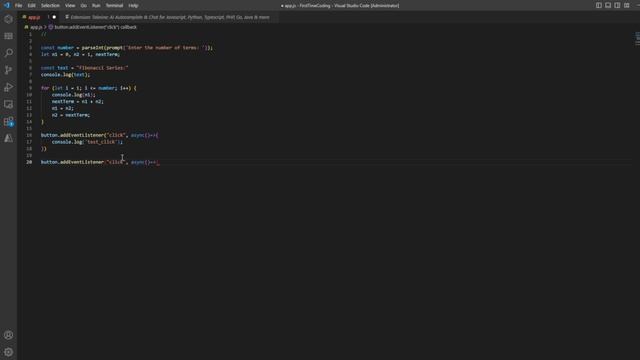Click the 'n1 = n2' line
640x360 pixels.
tap(62, 108)
